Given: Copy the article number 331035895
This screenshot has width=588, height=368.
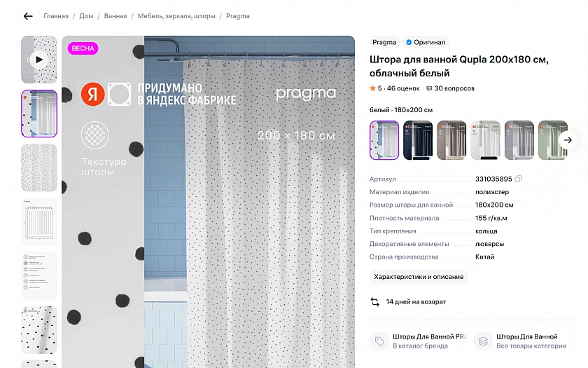Looking at the screenshot, I should [518, 179].
